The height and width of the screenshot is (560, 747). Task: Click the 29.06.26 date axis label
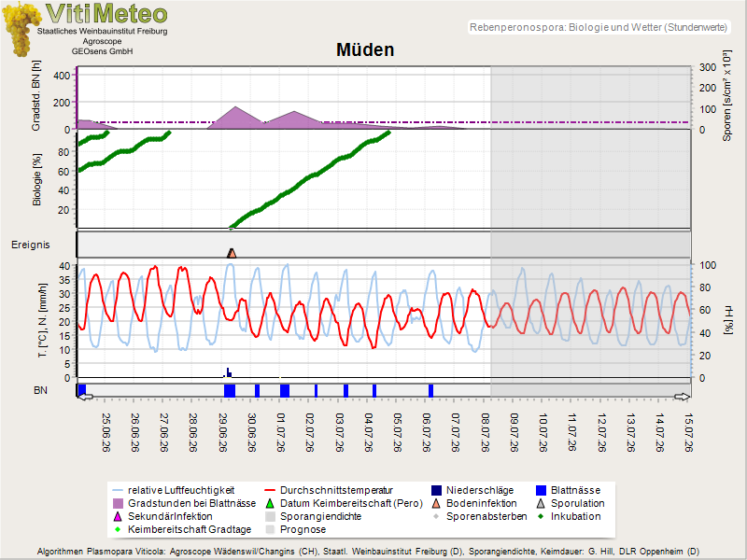tap(223, 432)
